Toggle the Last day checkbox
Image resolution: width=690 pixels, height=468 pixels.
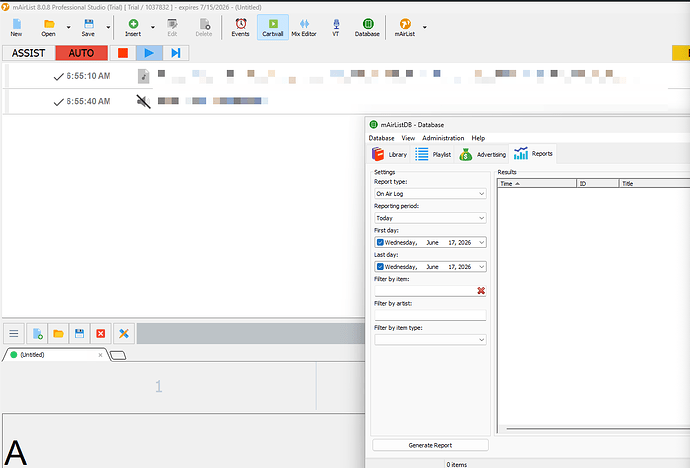pyautogui.click(x=380, y=267)
